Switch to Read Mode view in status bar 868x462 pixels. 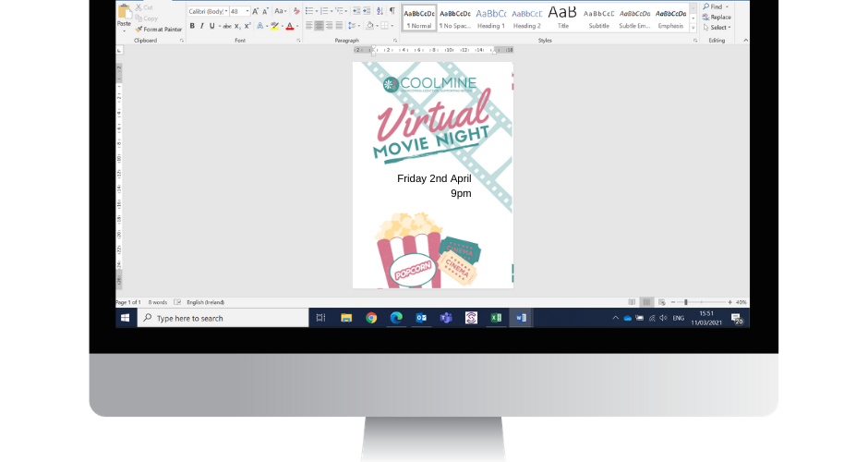(632, 302)
